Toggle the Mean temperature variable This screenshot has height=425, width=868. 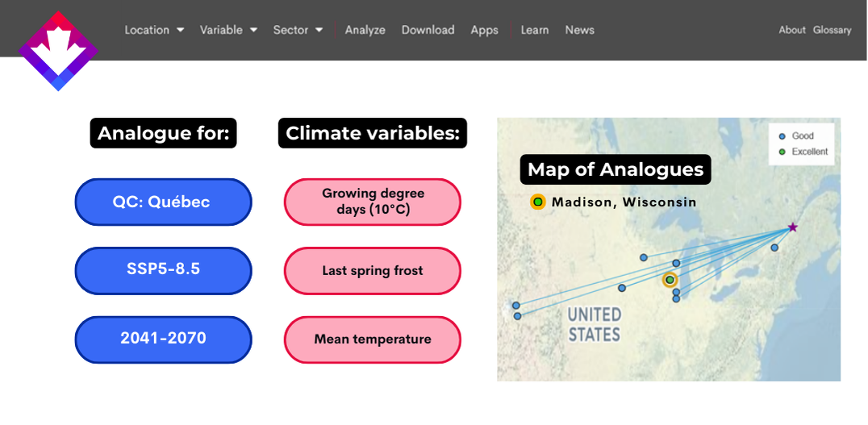pyautogui.click(x=373, y=340)
